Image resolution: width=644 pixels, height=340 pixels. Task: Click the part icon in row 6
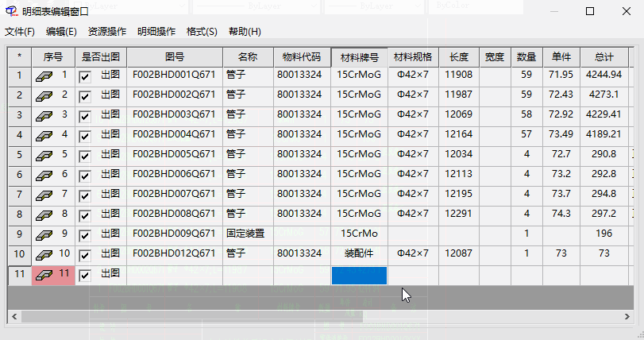pyautogui.click(x=44, y=176)
